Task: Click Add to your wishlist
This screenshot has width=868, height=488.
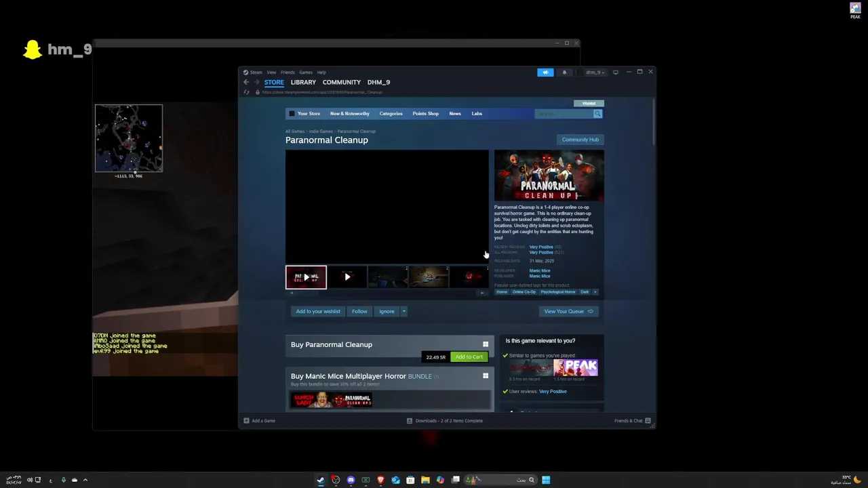Action: pos(318,311)
